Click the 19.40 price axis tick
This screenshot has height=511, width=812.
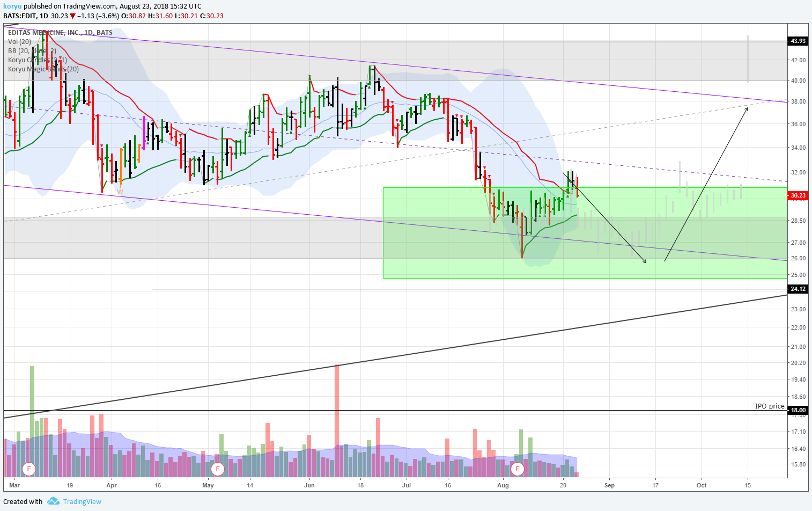[x=799, y=379]
